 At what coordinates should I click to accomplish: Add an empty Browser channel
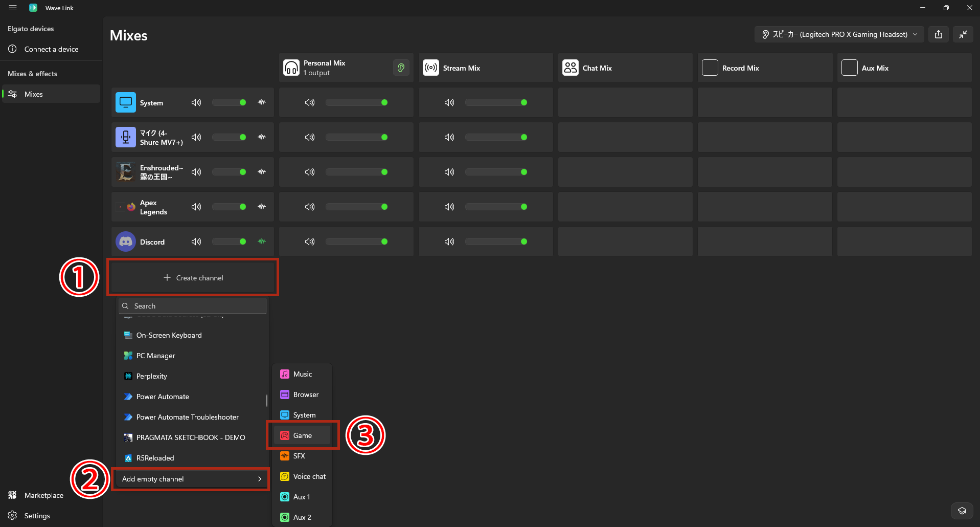pos(302,394)
